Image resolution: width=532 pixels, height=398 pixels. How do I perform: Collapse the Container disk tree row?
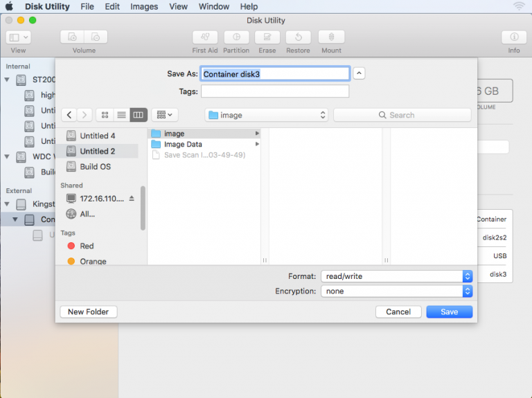tap(15, 219)
